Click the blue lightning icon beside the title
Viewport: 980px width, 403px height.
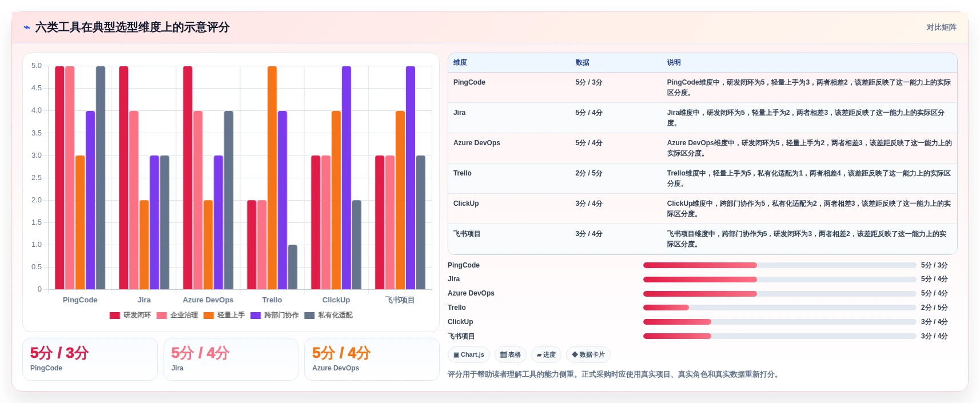[x=27, y=27]
